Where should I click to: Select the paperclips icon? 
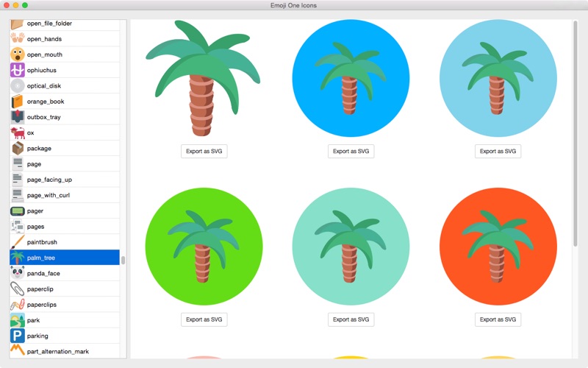click(17, 305)
